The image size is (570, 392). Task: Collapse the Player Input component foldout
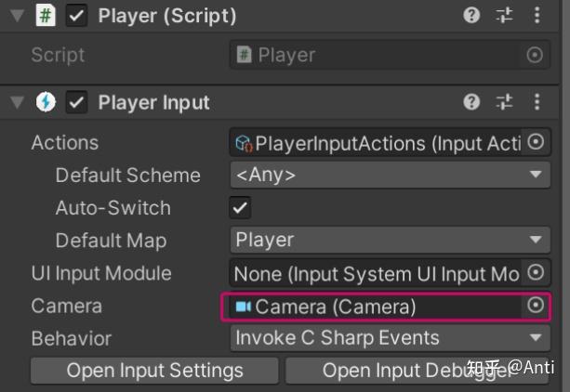click(x=18, y=102)
